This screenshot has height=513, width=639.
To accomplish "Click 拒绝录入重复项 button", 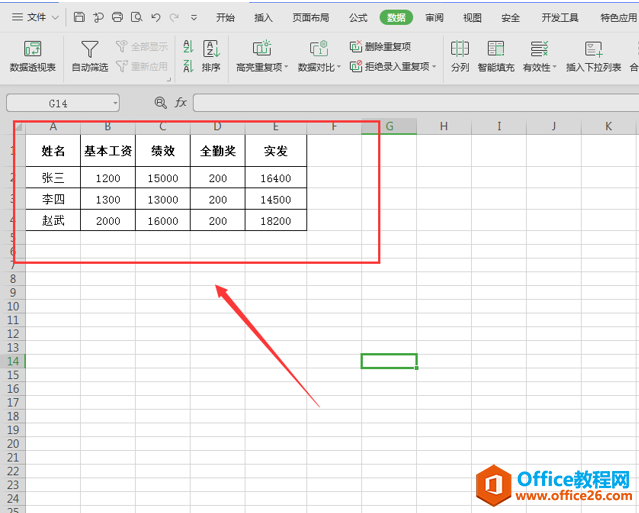I will (x=390, y=66).
